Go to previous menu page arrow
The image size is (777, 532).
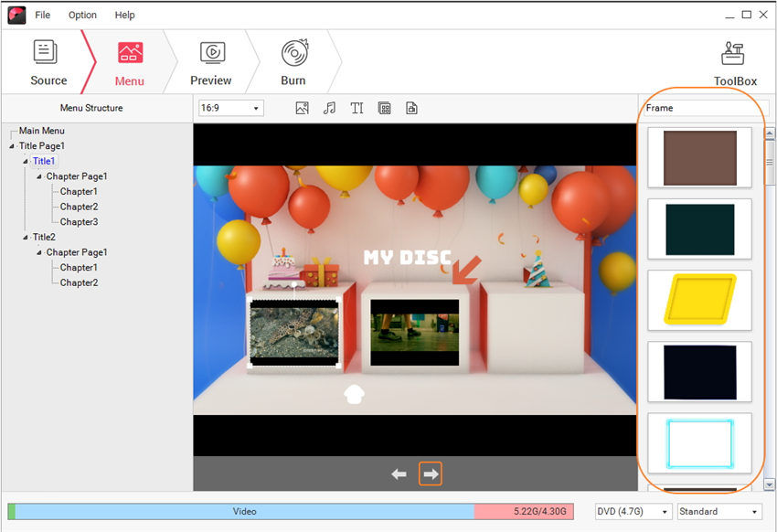[399, 473]
